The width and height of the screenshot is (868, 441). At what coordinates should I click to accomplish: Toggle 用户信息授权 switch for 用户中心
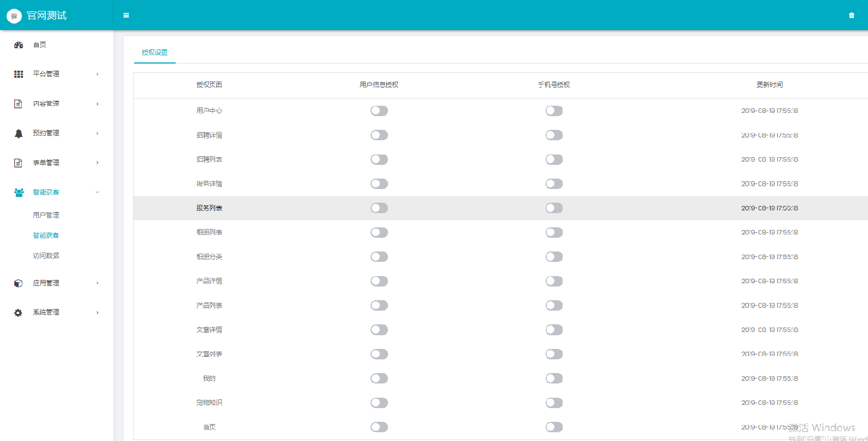(x=379, y=111)
